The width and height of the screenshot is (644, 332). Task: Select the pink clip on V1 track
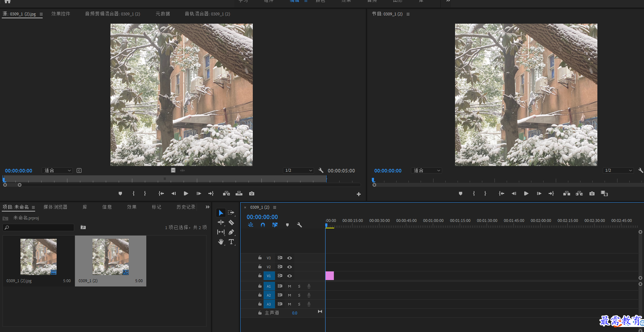(330, 276)
